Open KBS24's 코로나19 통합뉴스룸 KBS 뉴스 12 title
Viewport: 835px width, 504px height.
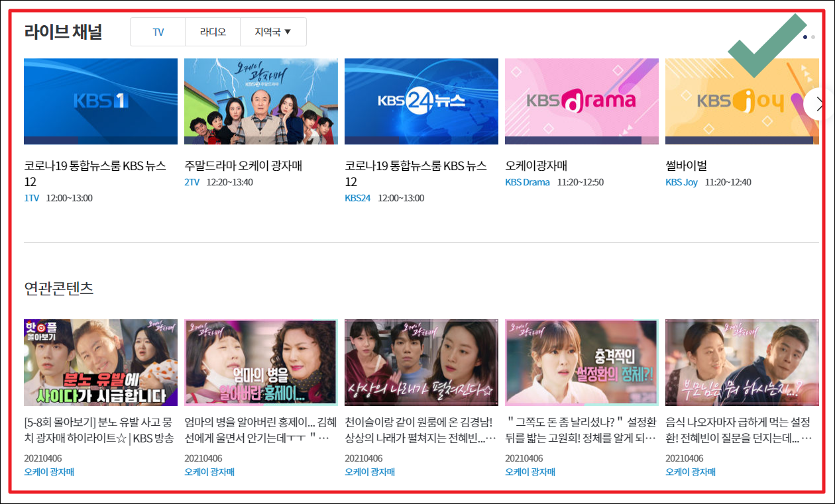416,174
